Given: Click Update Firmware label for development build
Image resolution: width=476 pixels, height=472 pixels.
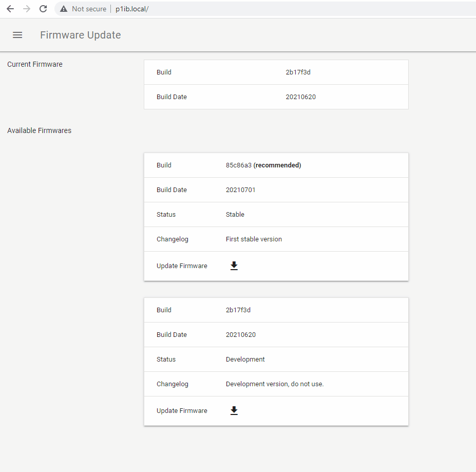Looking at the screenshot, I should pos(182,411).
